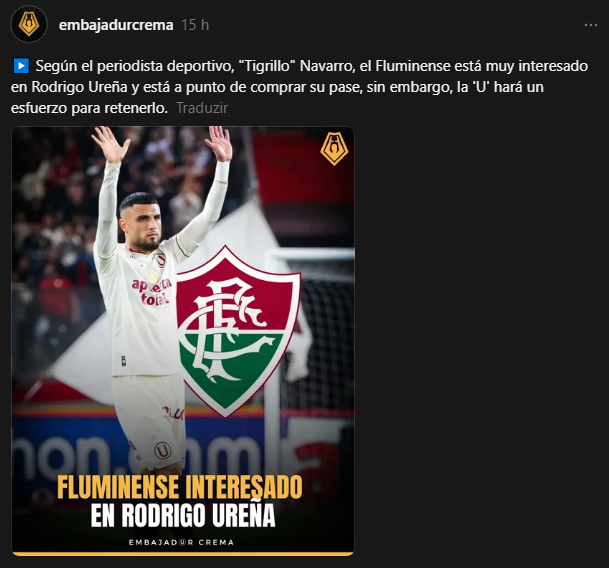Viewport: 609px width, 568px height.
Task: Click the 'FLUMINENSE INTERESADO' headline text
Action: [179, 486]
